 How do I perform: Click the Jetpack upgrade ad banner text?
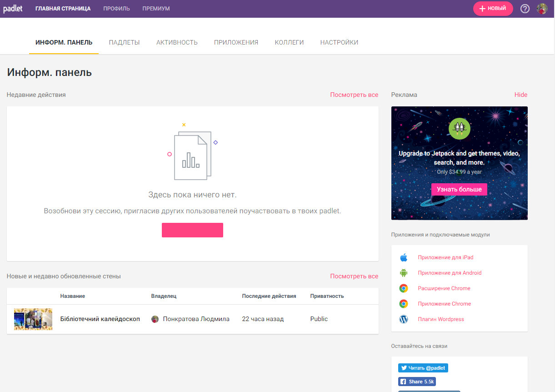click(x=459, y=158)
